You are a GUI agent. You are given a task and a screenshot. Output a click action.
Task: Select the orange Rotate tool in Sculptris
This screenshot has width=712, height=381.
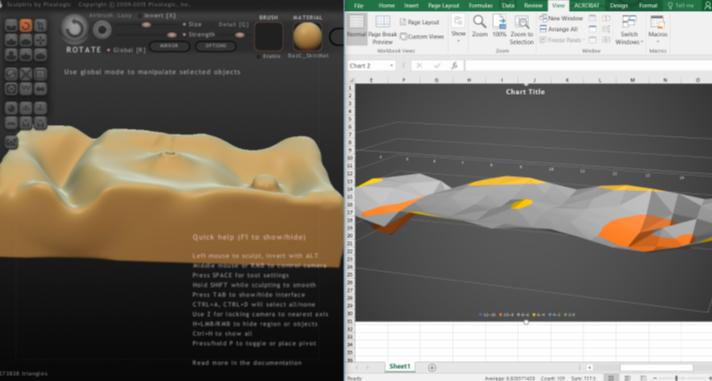[x=26, y=25]
